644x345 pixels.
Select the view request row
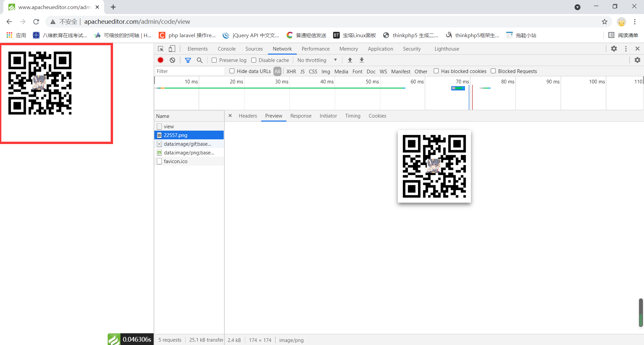189,126
